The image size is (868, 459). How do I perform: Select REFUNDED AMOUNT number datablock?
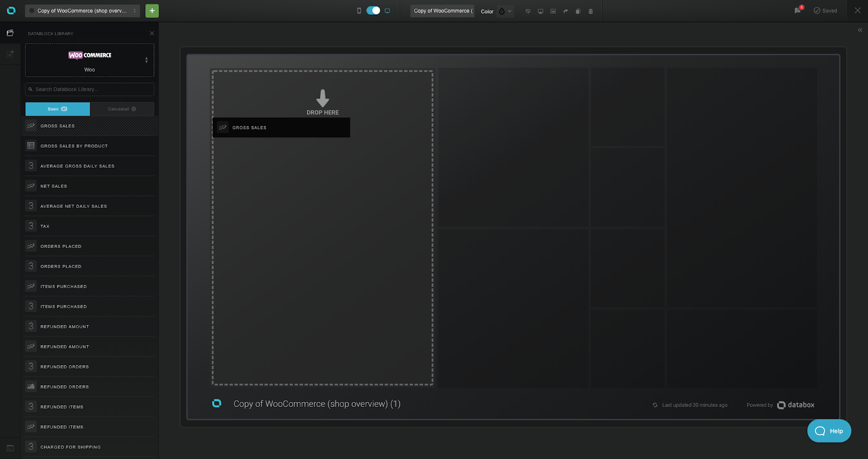tap(90, 327)
